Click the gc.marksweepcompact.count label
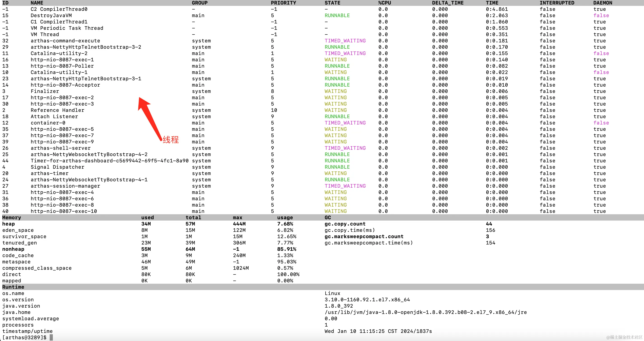 click(364, 236)
